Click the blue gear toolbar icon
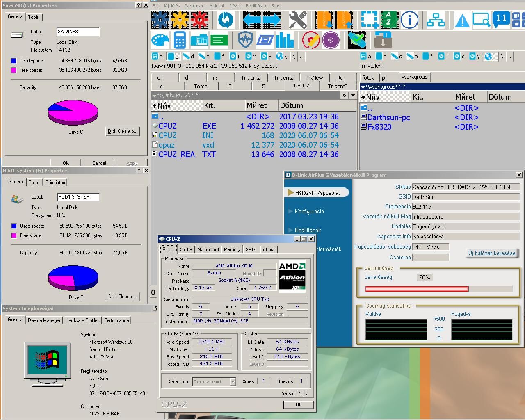Screen dimensions: 525x420 [160, 20]
